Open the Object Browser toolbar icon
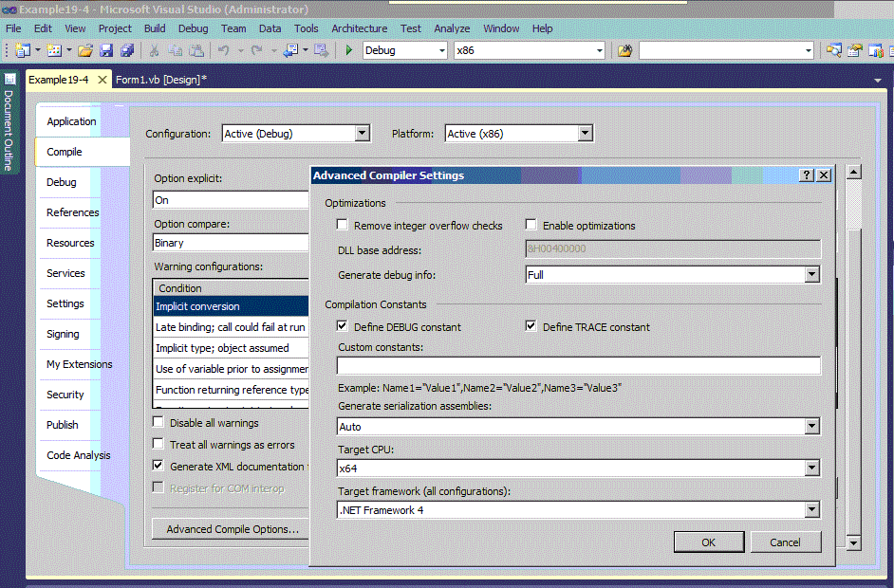Screen dimensions: 894x588 coord(876,50)
